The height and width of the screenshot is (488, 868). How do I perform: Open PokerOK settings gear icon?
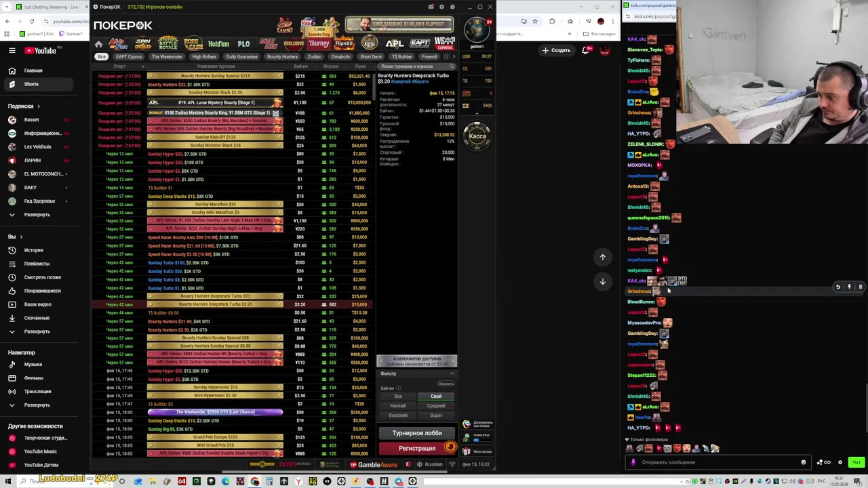442,7
